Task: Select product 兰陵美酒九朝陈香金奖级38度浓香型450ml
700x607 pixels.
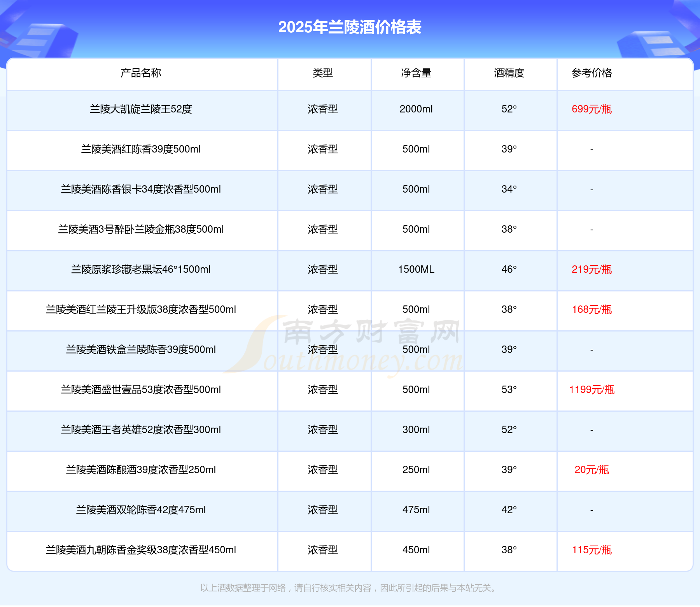Action: [141, 550]
